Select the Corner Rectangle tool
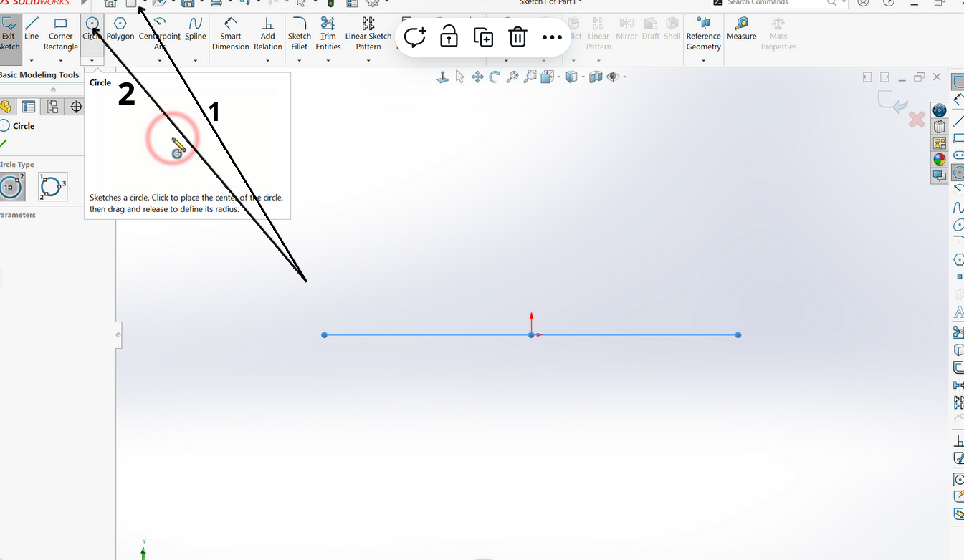964x560 pixels. click(61, 35)
